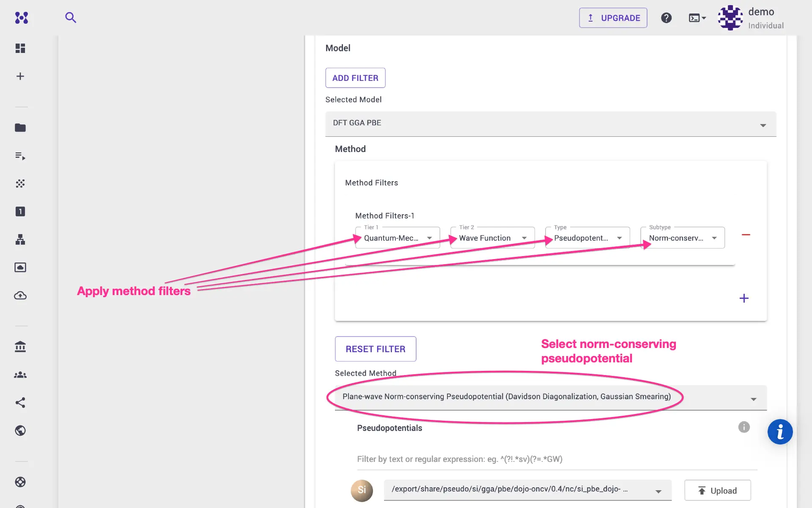Screen dimensions: 812x508
Task: Remove Method Filters-1 with minus icon
Action: pos(746,235)
